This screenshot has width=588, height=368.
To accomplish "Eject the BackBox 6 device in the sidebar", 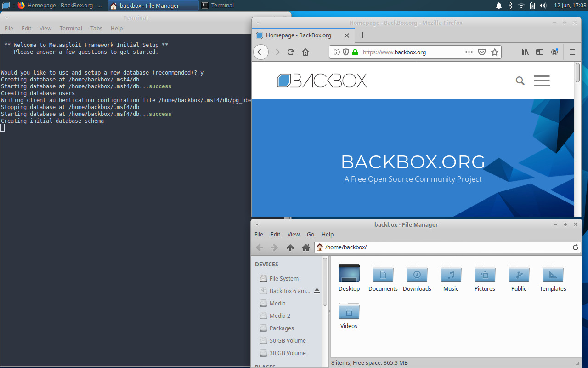I will pos(317,291).
